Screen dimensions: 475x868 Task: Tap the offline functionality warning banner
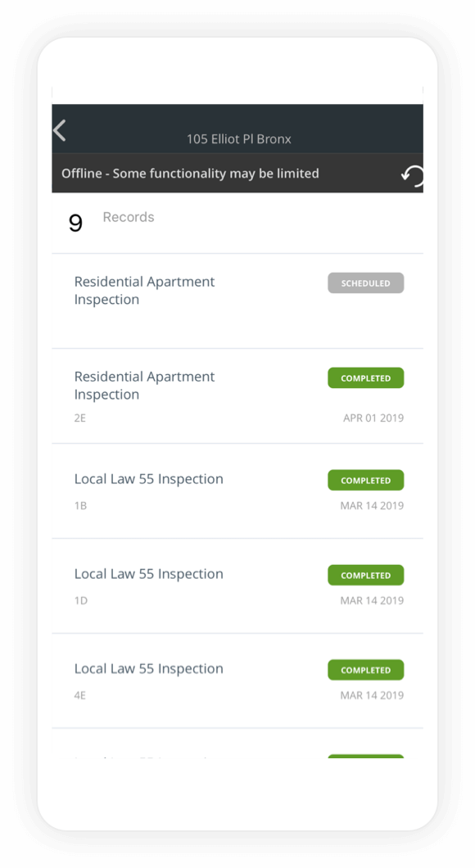pyautogui.click(x=237, y=174)
